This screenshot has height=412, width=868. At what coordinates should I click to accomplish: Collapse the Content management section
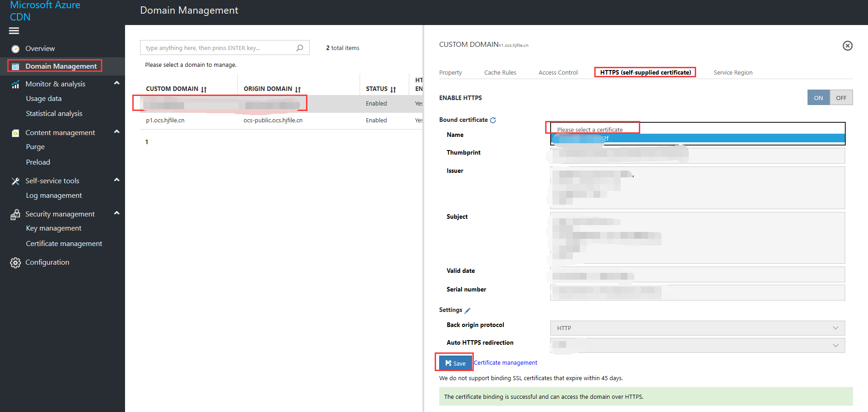117,132
